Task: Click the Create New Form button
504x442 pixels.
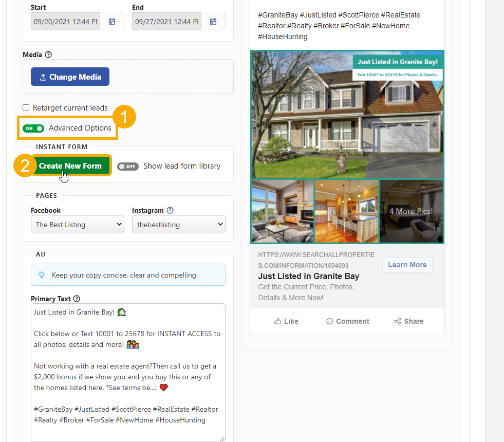Action: point(70,165)
